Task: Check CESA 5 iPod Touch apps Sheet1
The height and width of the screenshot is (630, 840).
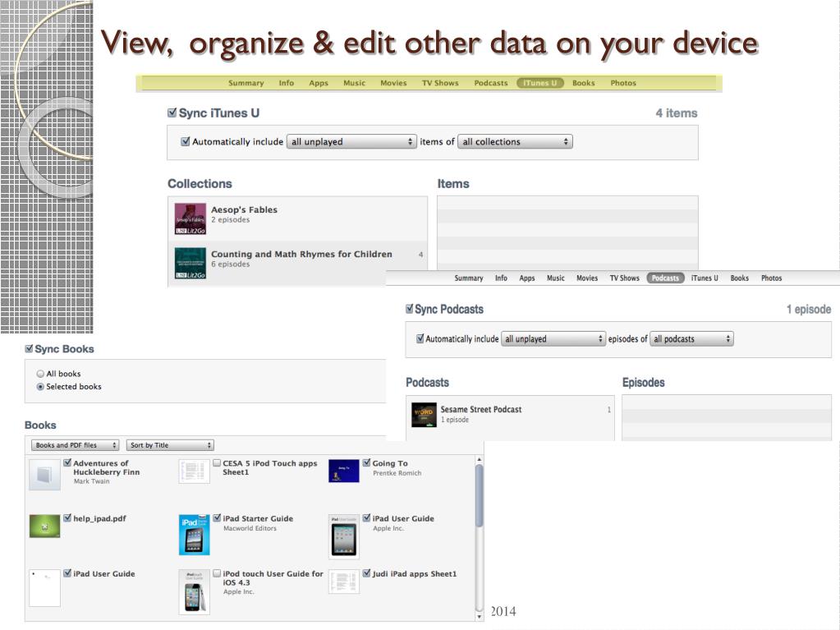Action: click(217, 463)
